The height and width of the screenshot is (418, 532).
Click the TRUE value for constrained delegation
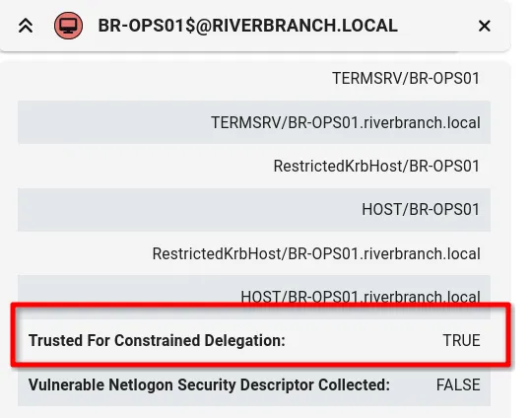coord(461,340)
